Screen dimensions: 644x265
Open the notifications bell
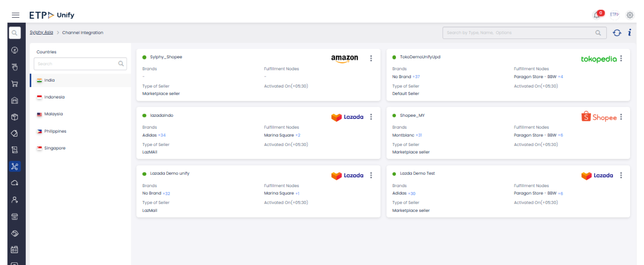click(x=597, y=15)
